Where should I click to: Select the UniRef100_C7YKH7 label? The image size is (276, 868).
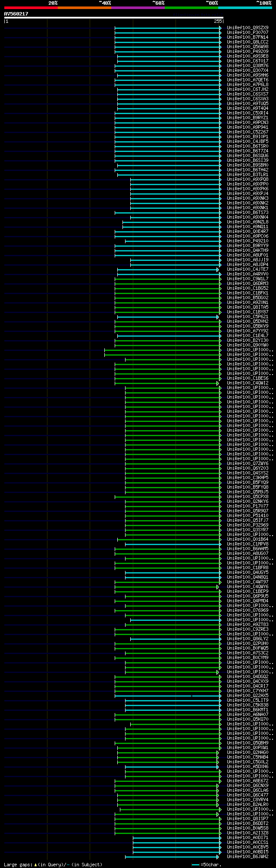[x=248, y=691]
